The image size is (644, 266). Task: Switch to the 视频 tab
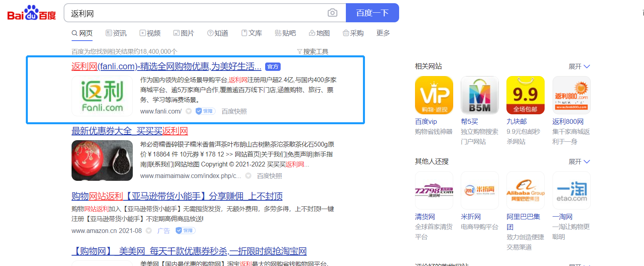pyautogui.click(x=150, y=33)
